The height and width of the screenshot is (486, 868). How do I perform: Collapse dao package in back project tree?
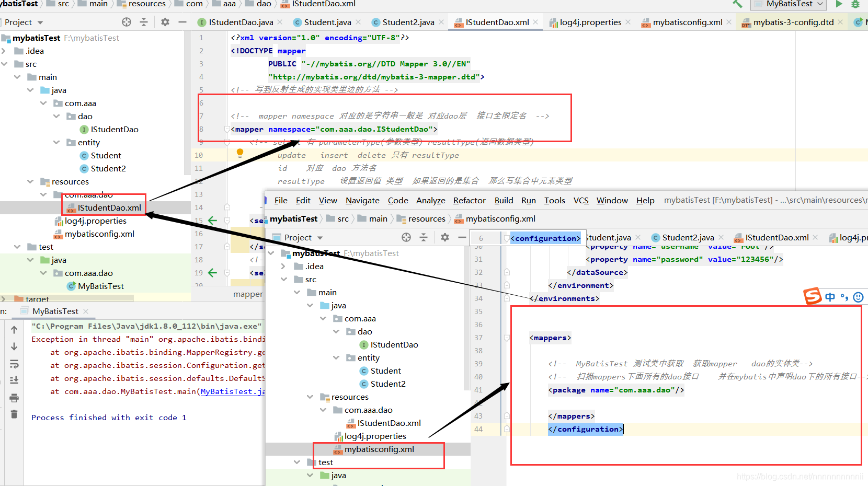tap(56, 116)
